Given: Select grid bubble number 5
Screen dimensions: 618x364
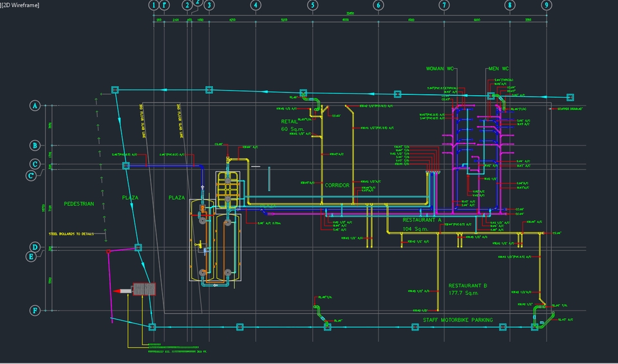Looking at the screenshot, I should tap(313, 5).
